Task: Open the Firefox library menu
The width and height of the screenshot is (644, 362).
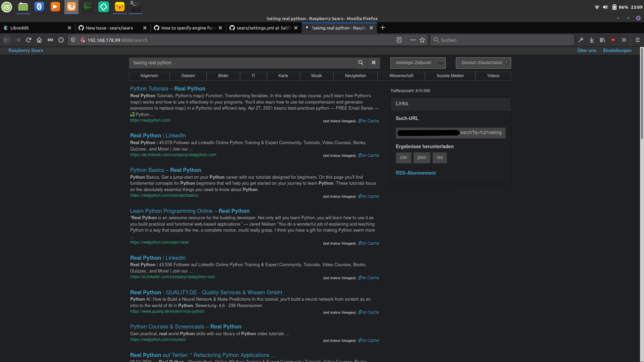Action: click(602, 40)
